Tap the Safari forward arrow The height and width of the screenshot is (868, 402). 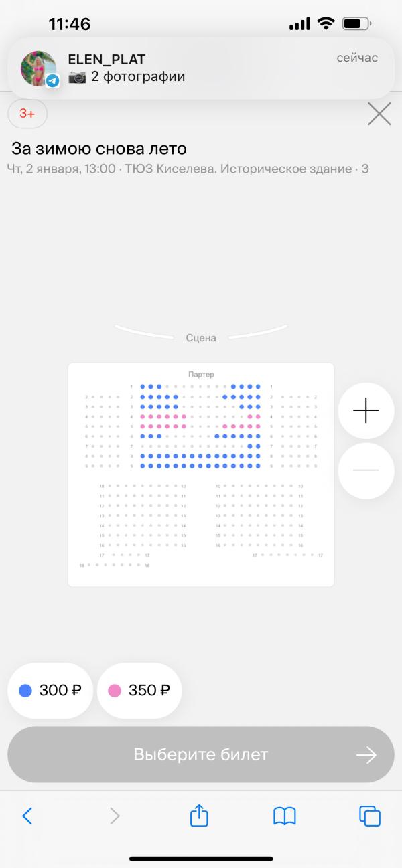(115, 816)
